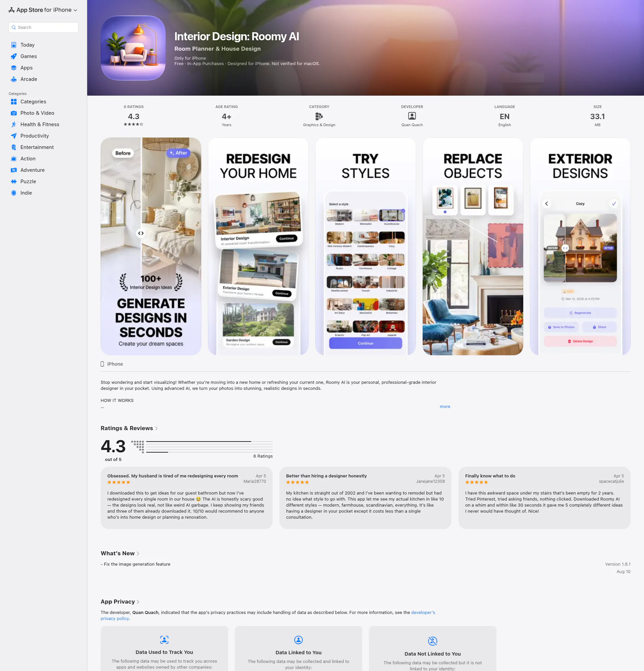This screenshot has width=644, height=671.
Task: Expand Ratings & Reviews section chevron
Action: (156, 428)
